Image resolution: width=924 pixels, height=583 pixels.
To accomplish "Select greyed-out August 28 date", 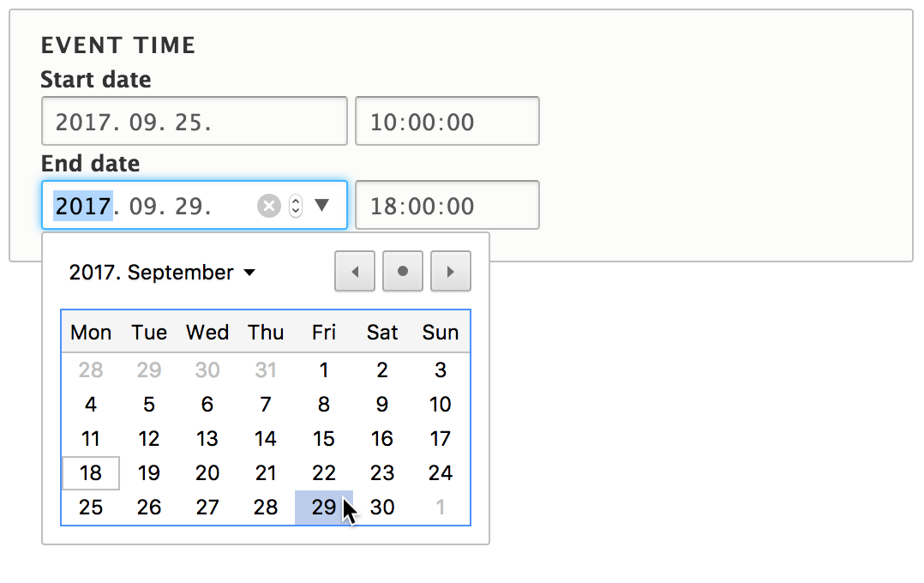I will point(91,370).
